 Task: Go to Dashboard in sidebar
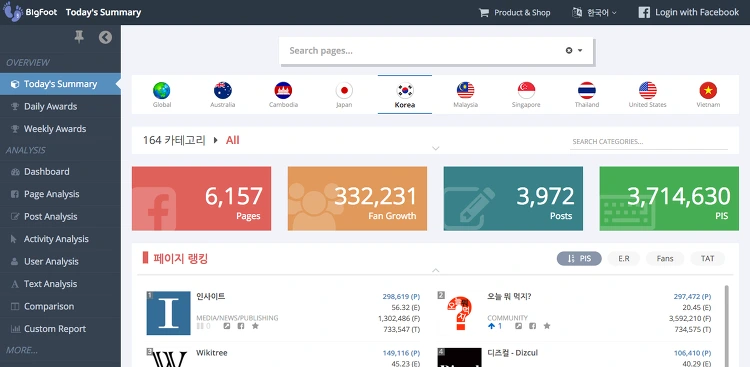coord(60,171)
